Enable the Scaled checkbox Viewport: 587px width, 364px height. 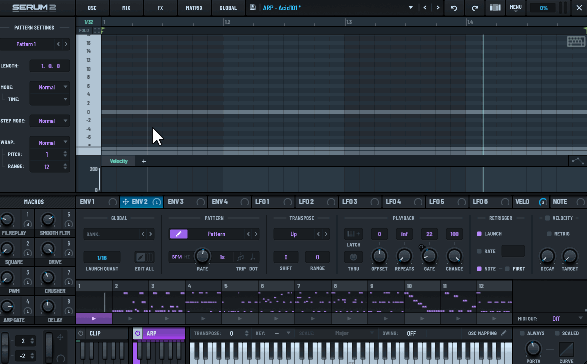click(557, 333)
